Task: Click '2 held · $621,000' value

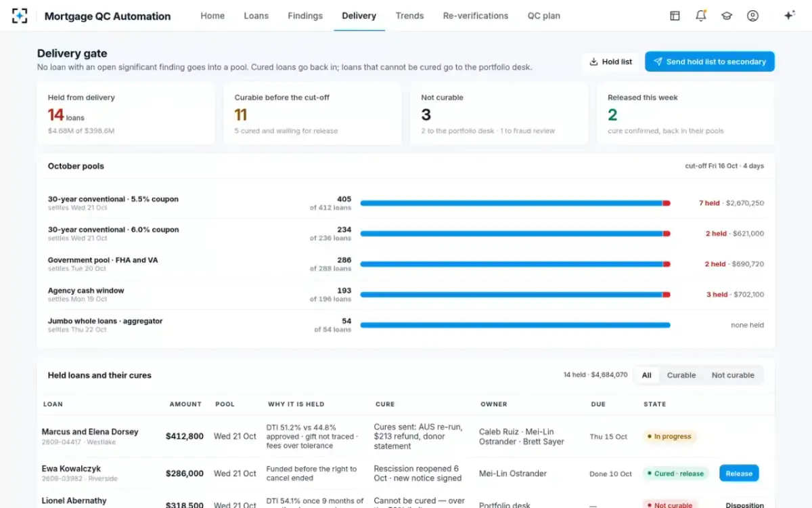Action: pos(734,234)
